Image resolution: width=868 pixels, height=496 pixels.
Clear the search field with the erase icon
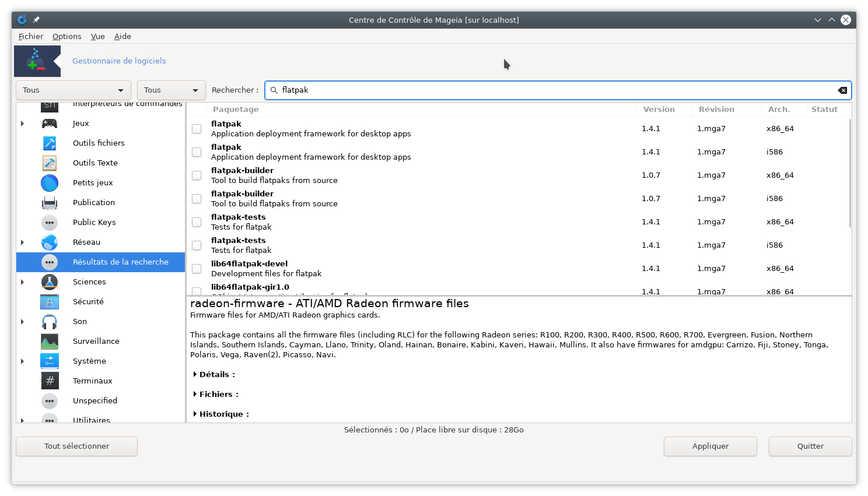[x=842, y=90]
